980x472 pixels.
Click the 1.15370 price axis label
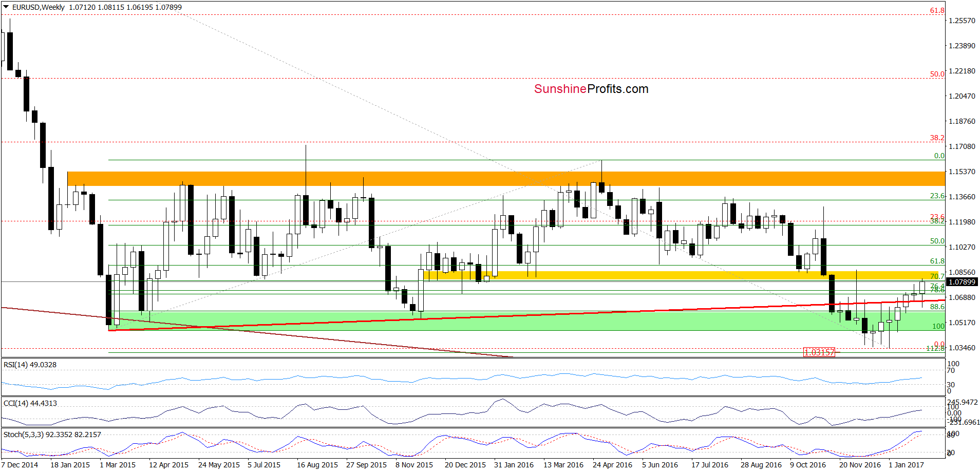pos(962,172)
